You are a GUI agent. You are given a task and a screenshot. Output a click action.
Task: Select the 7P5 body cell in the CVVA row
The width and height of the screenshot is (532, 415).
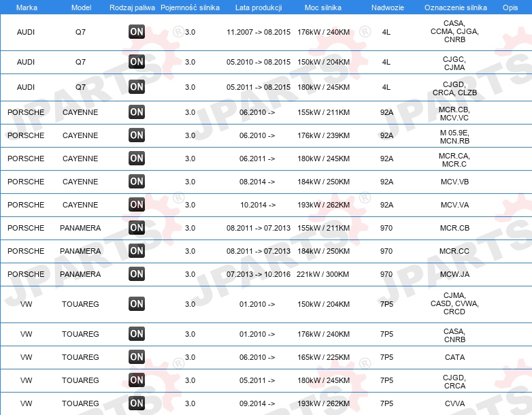[386, 403]
